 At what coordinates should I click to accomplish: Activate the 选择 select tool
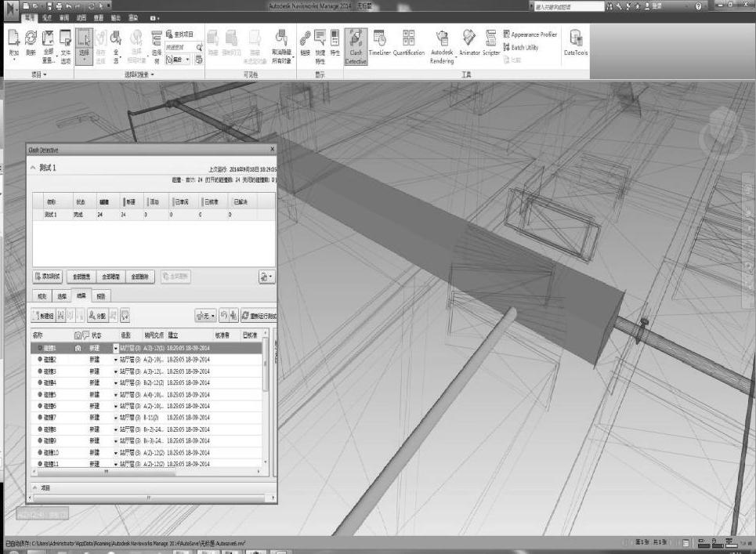[84, 45]
